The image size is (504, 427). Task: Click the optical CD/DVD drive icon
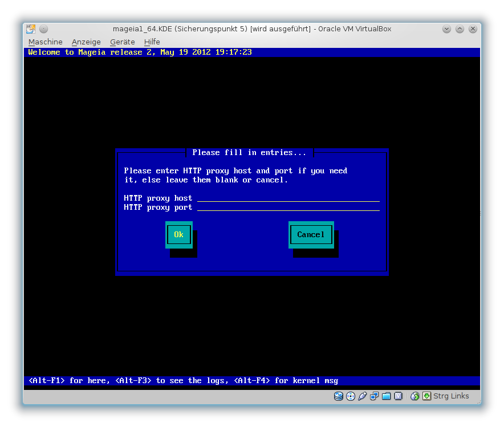[350, 396]
